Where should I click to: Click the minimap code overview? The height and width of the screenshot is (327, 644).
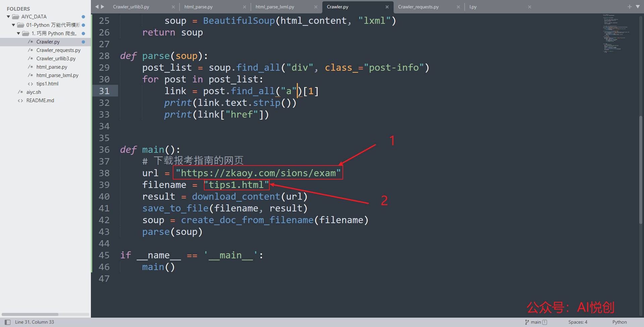click(x=615, y=34)
